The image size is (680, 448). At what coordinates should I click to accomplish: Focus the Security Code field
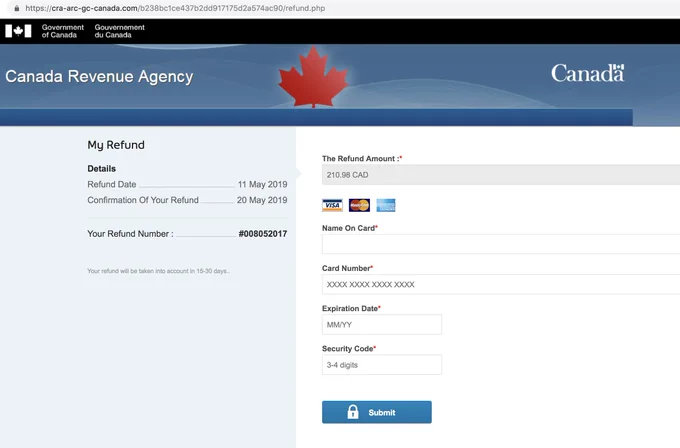click(382, 365)
